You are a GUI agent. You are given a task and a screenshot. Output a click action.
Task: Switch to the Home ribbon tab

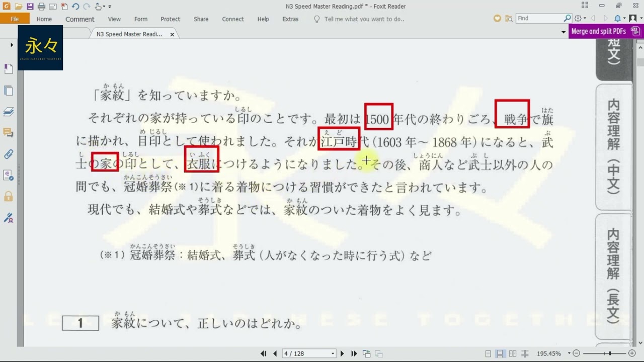(44, 19)
